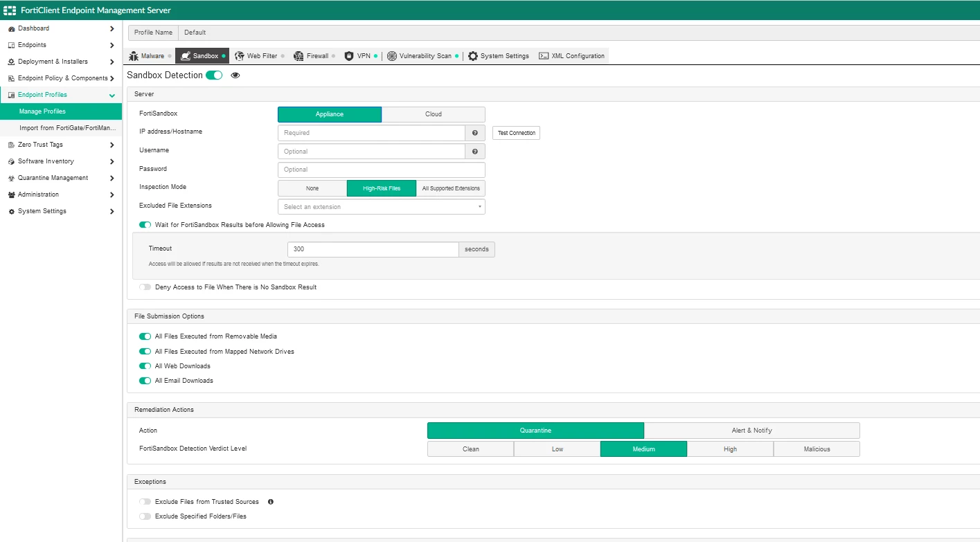Click the Endpoint Profiles sidebar icon
This screenshot has width=980, height=542.
(11, 95)
